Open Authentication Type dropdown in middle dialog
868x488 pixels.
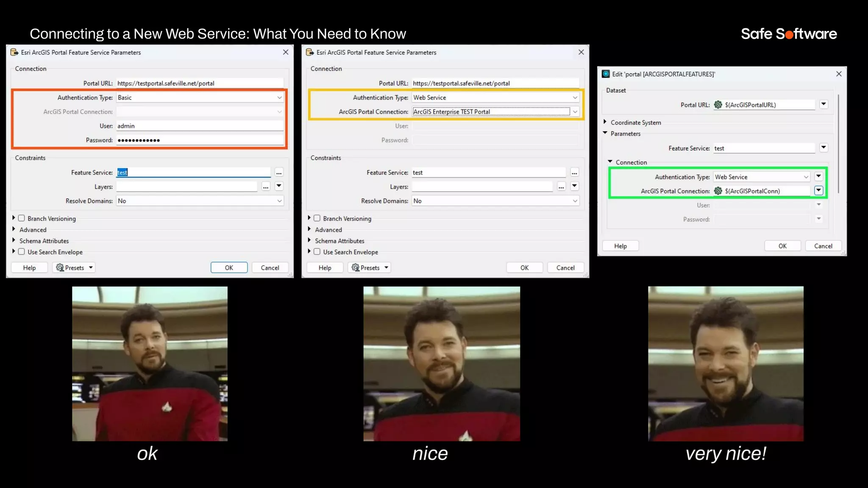(495, 97)
